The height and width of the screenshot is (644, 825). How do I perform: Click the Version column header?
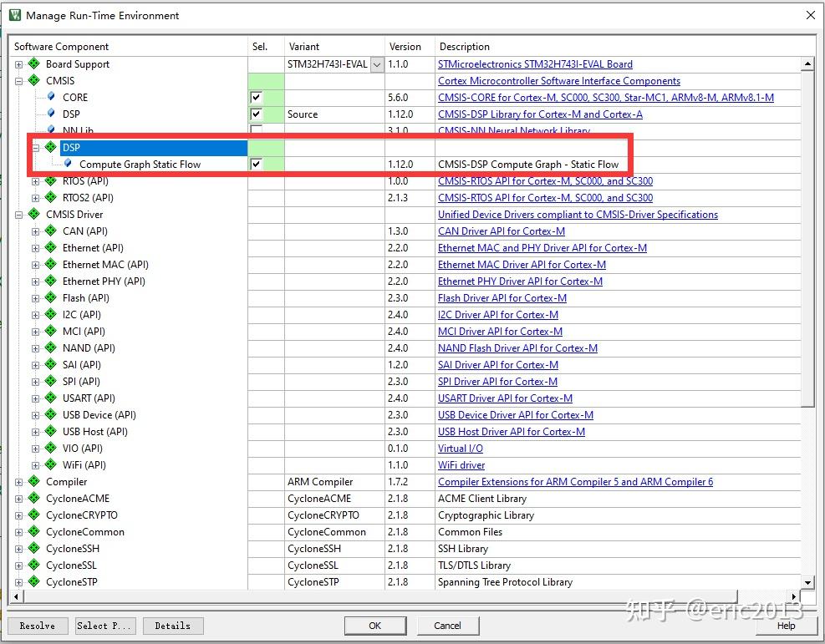click(x=410, y=46)
